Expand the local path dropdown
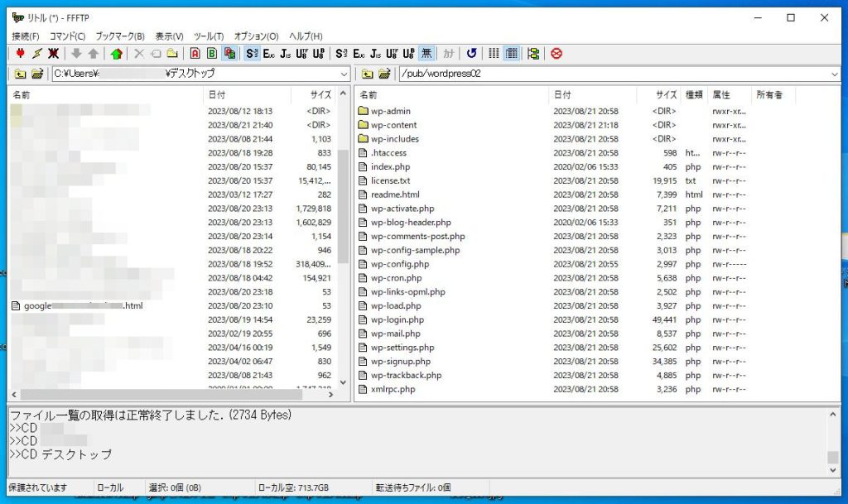The image size is (848, 504). 344,74
